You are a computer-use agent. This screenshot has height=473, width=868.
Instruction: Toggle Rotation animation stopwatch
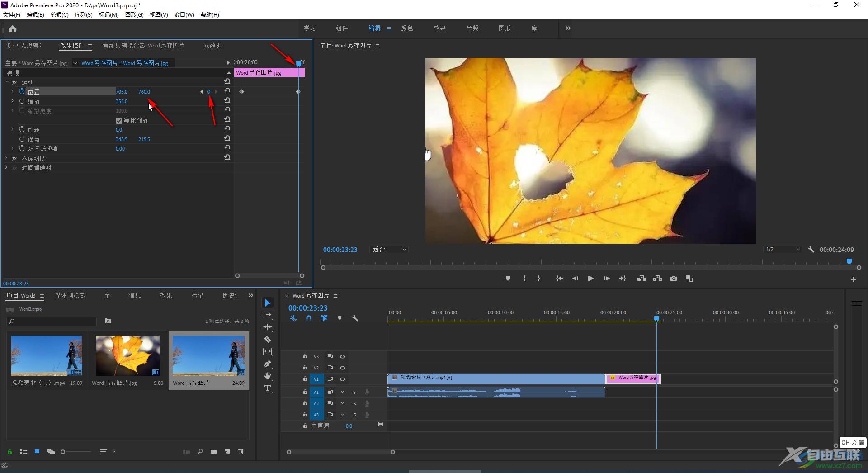(x=22, y=129)
